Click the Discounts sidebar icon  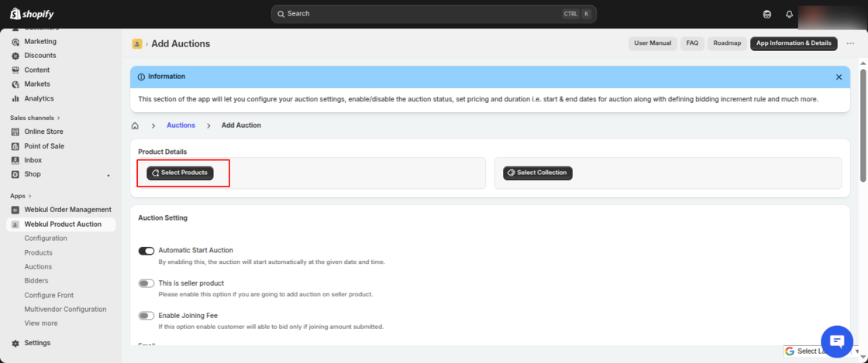coord(15,56)
